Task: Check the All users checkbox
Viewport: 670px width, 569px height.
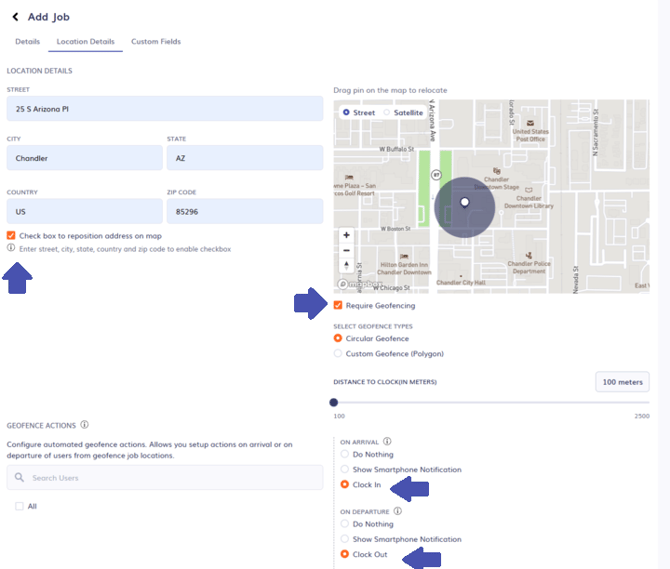Action: coord(19,506)
